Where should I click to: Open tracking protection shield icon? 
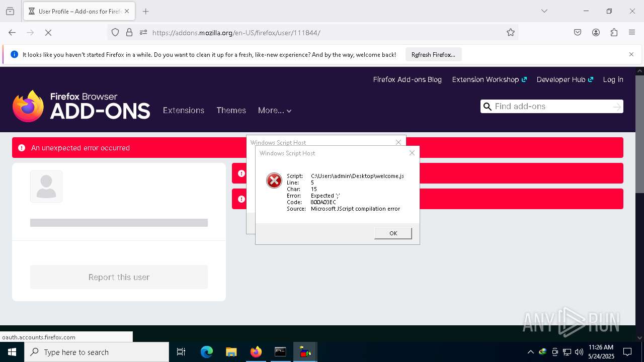(115, 32)
